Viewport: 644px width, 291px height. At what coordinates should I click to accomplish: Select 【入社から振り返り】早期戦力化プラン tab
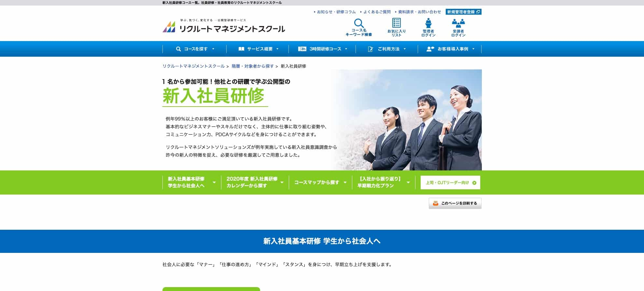[383, 182]
